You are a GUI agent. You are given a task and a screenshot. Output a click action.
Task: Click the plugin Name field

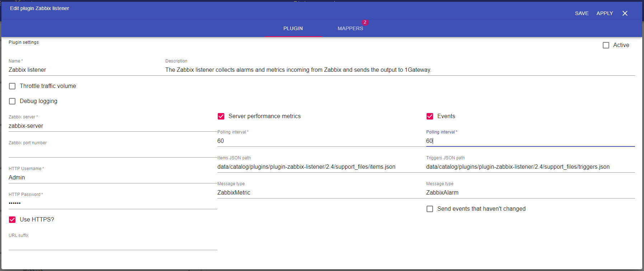[83, 70]
